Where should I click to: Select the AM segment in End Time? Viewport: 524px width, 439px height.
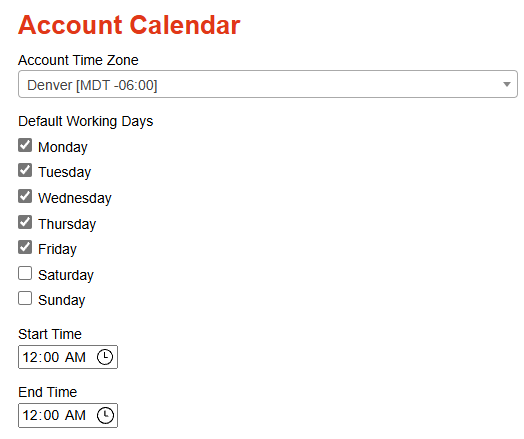[x=75, y=415]
